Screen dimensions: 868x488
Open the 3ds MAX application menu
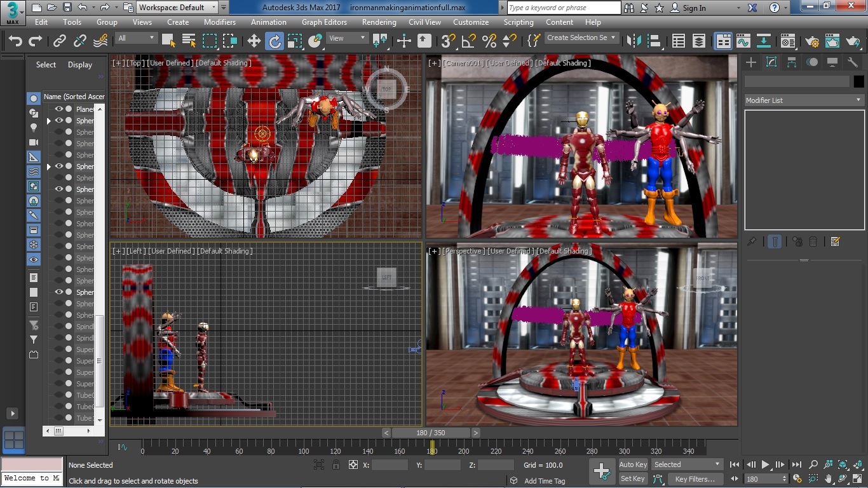coord(13,13)
